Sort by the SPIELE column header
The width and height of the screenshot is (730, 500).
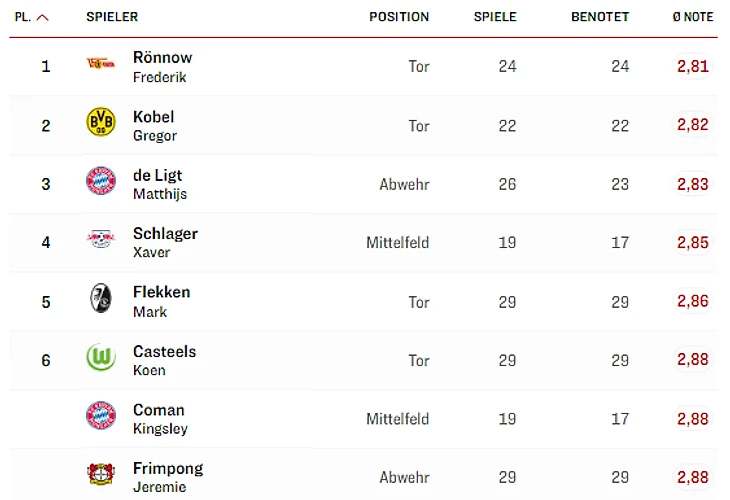(x=495, y=17)
